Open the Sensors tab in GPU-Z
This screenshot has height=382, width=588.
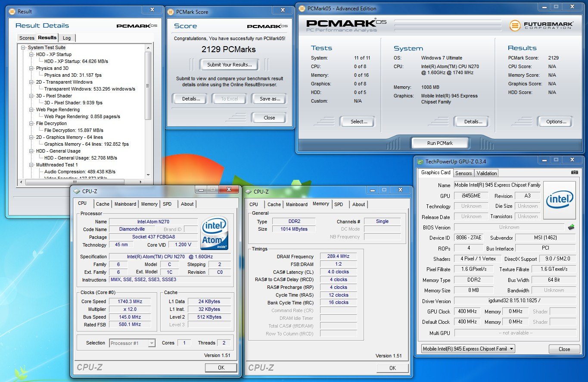point(464,173)
